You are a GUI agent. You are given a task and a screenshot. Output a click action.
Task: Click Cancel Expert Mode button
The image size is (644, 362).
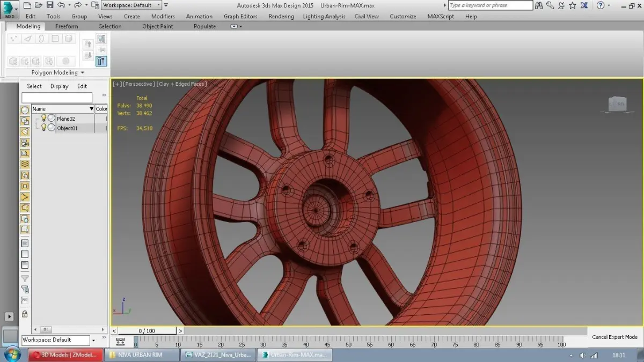[614, 337]
